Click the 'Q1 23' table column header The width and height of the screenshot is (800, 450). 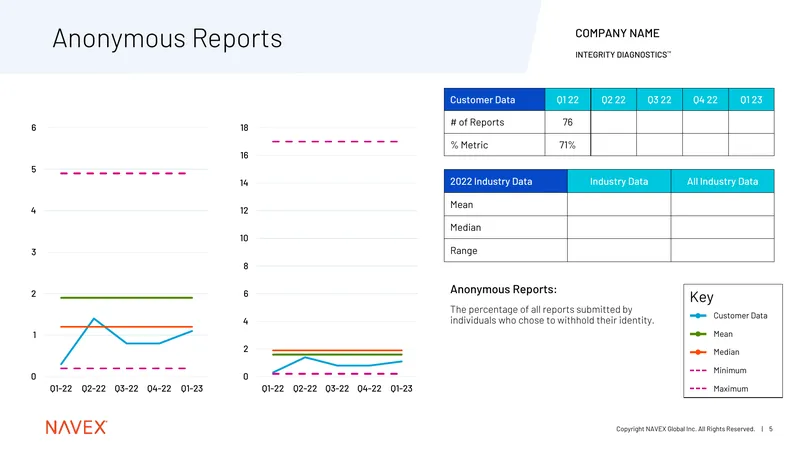[751, 99]
